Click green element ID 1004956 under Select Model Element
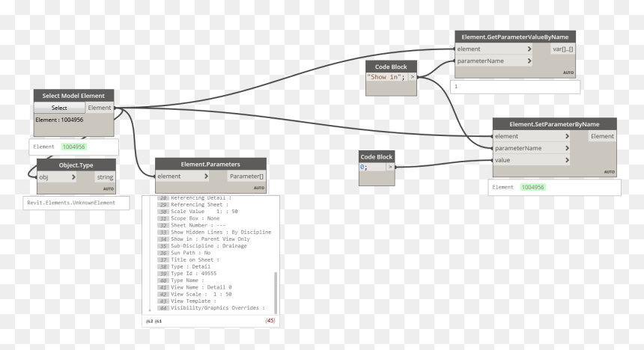 pyautogui.click(x=73, y=147)
